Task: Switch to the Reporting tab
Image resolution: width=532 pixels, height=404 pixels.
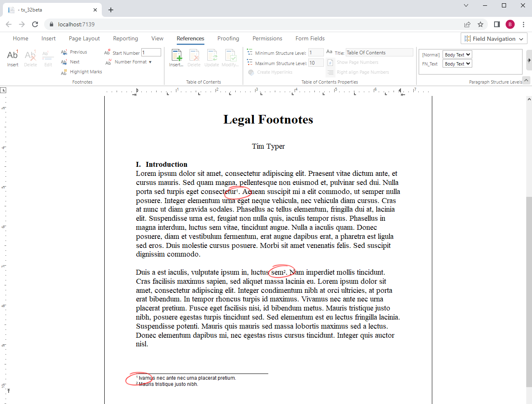Action: (x=125, y=38)
